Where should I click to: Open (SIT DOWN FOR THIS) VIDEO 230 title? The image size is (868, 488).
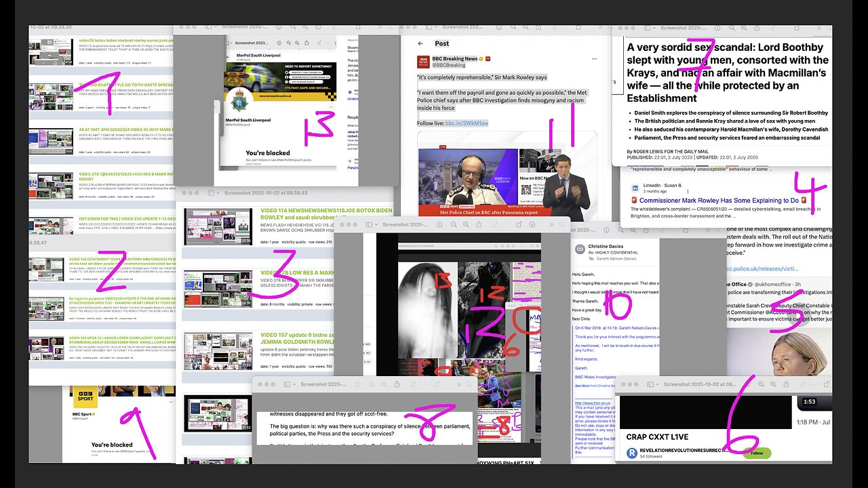pyautogui.click(x=126, y=219)
